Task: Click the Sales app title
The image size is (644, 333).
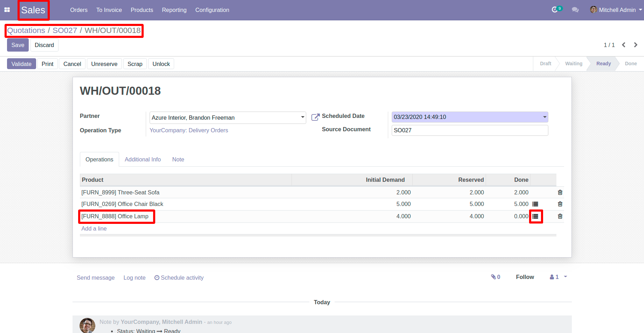Action: [33, 10]
